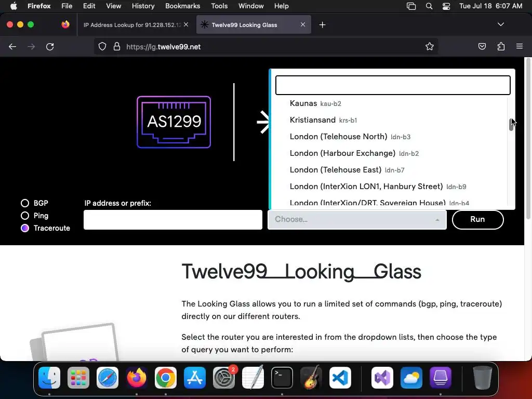Click the router list scrollbar thumb
532x399 pixels.
[511, 125]
